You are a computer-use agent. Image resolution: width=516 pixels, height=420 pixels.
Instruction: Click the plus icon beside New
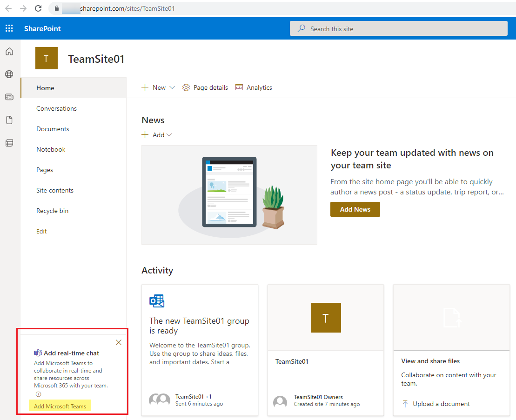(145, 87)
